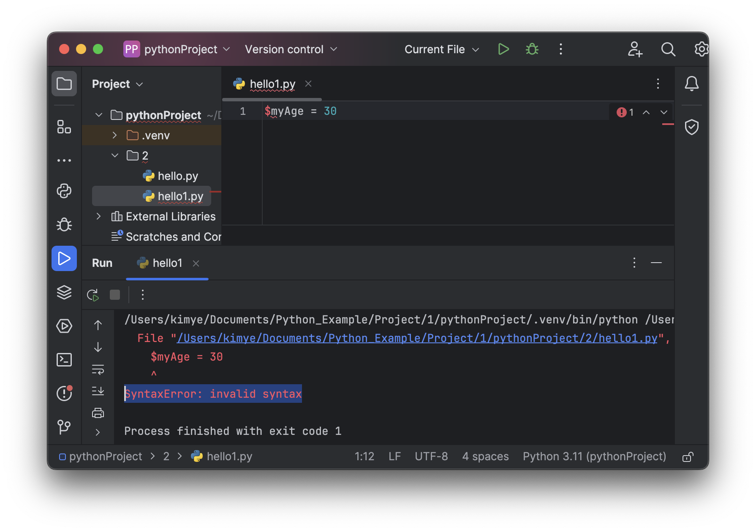Viewport: 756px width, 532px height.
Task: Open the Python Console tool window
Action: click(x=64, y=191)
